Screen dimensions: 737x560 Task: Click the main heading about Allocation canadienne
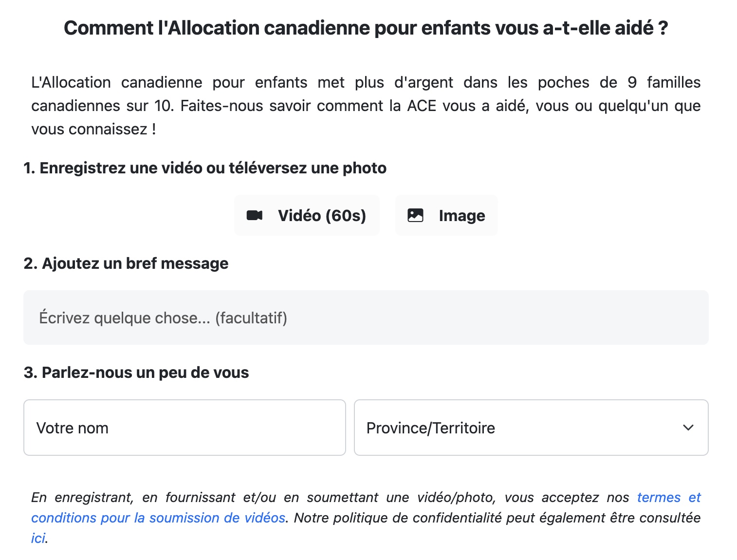(366, 28)
